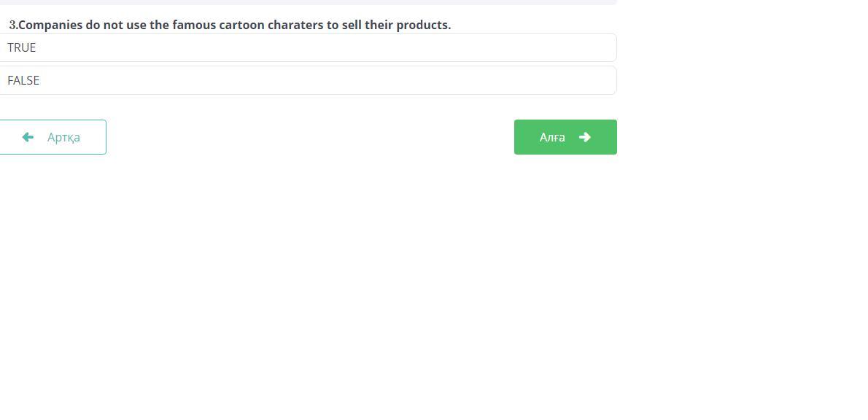The height and width of the screenshot is (420, 868).
Task: Mark the statement as FALSE
Action: tap(307, 80)
